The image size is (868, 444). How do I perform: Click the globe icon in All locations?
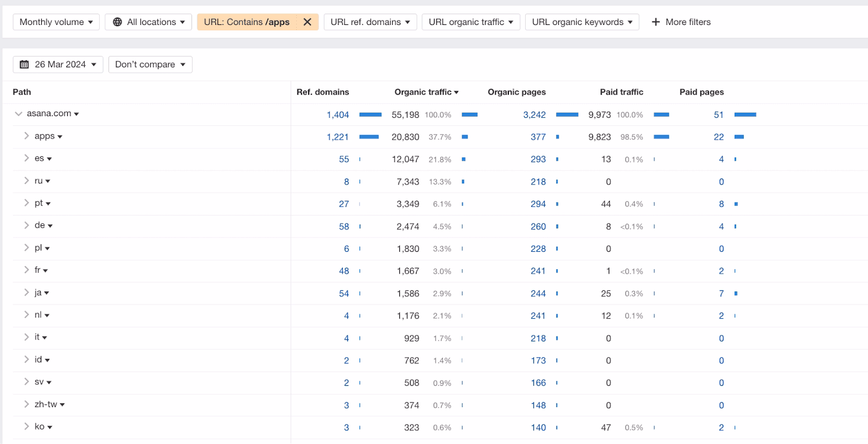pos(117,22)
